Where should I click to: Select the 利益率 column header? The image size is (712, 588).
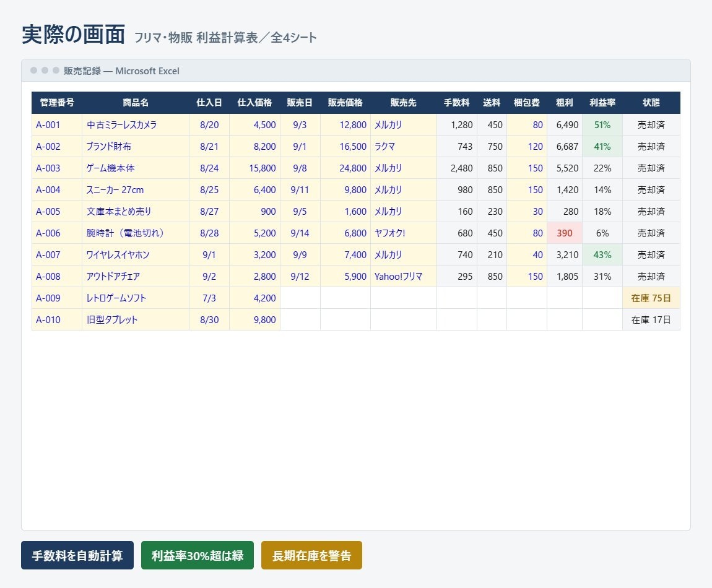pos(602,103)
